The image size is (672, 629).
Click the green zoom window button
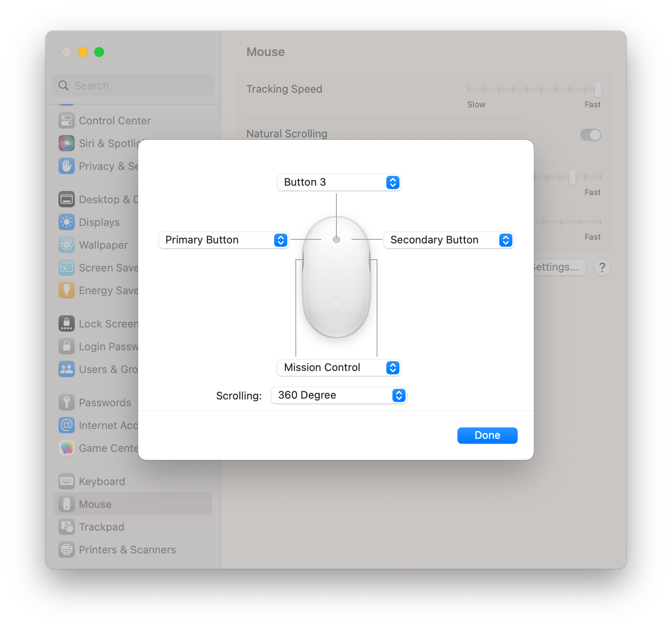(x=99, y=52)
